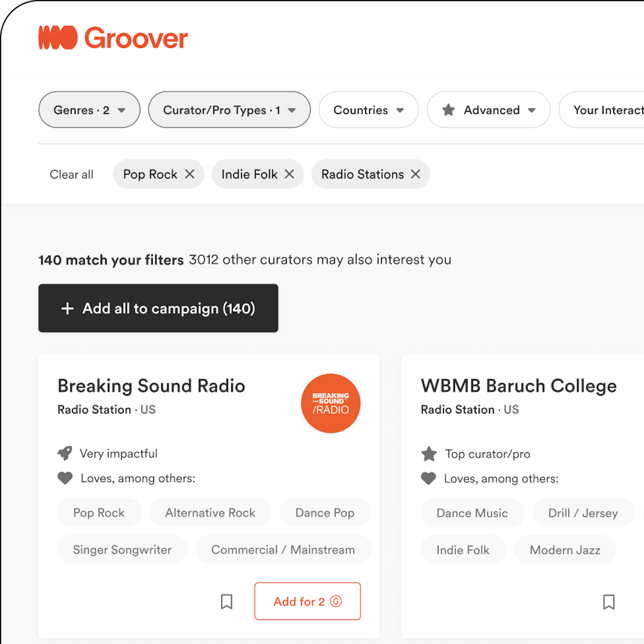Click heart icon on WBMB Baruch College card
The image size is (644, 644).
[x=428, y=478]
